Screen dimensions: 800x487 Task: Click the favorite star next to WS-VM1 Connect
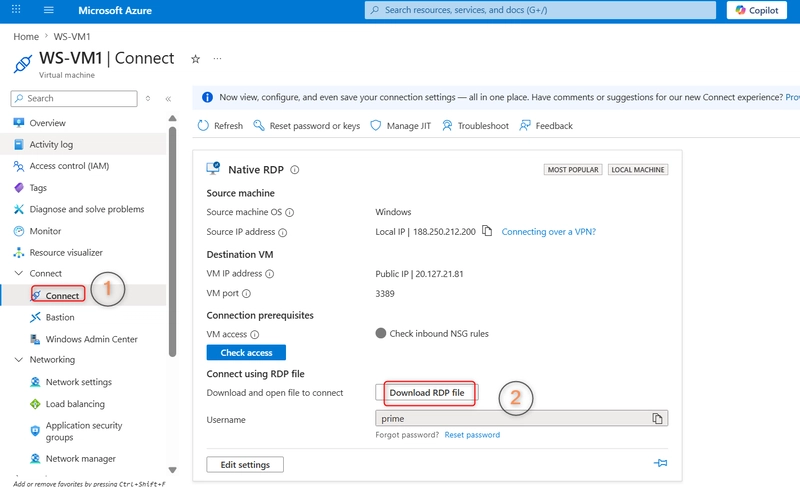point(195,59)
